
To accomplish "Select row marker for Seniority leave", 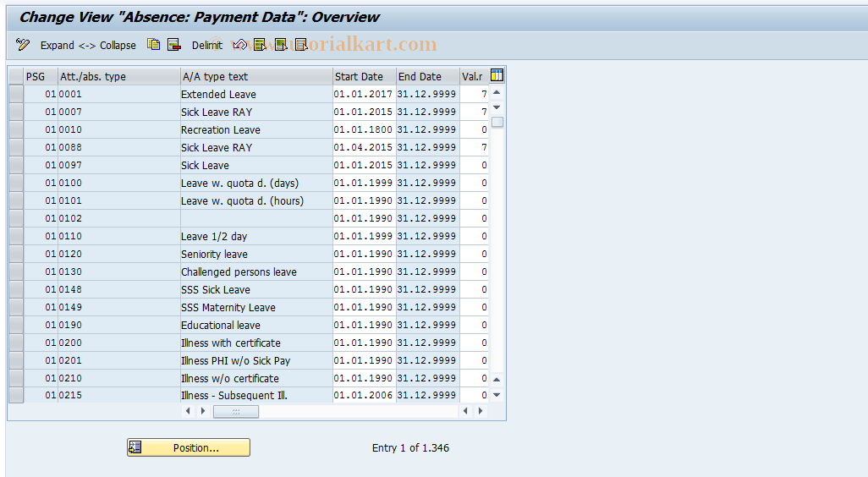I will [x=16, y=254].
